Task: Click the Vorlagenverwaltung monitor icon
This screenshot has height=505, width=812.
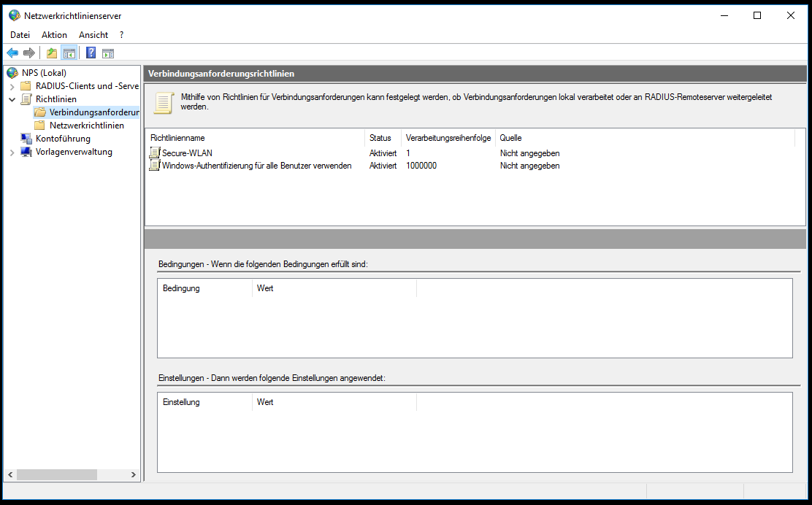Action: click(26, 152)
